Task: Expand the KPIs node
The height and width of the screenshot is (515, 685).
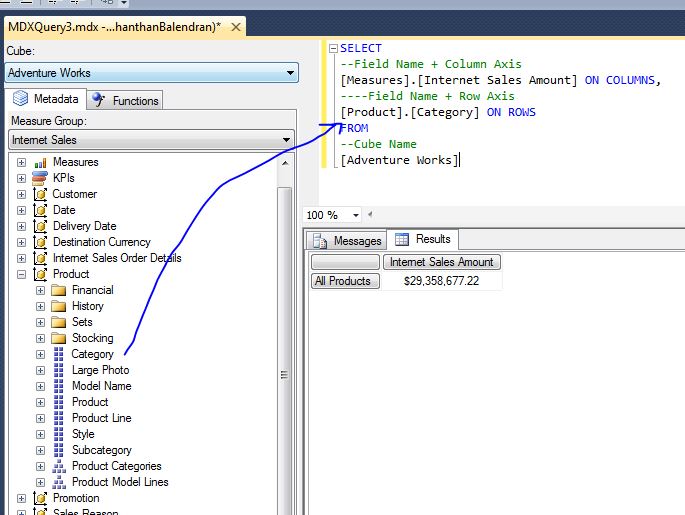Action: 21,178
